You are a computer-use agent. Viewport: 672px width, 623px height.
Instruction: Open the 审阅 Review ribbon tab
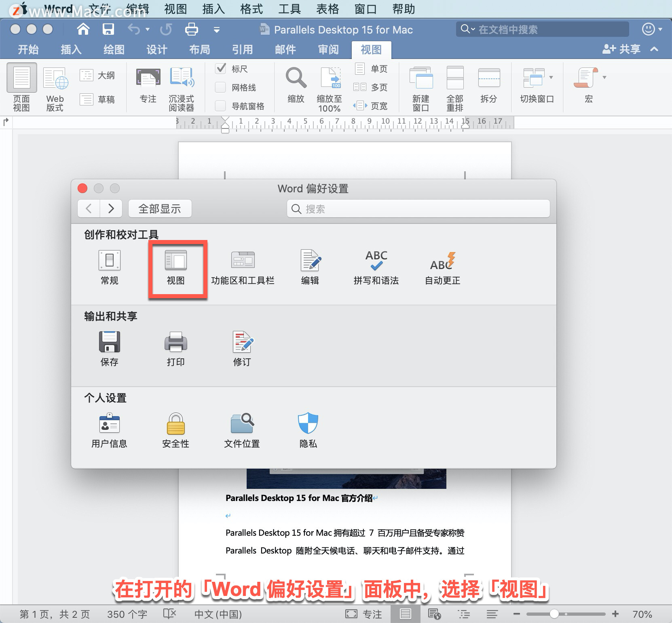[x=328, y=50]
